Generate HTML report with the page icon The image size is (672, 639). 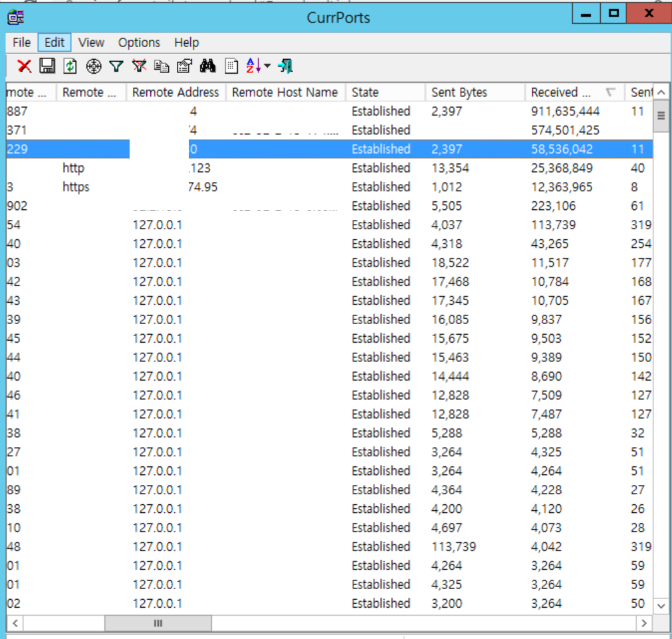[231, 66]
